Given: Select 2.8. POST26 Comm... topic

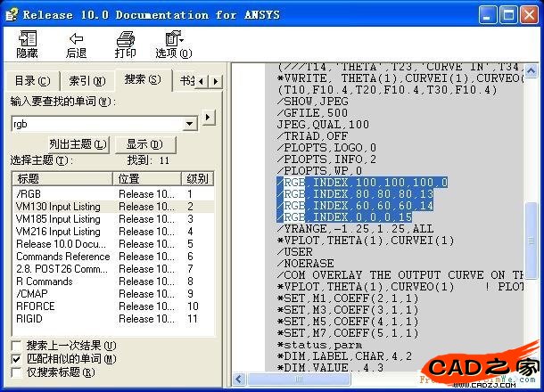Looking at the screenshot, I should [x=113, y=269].
